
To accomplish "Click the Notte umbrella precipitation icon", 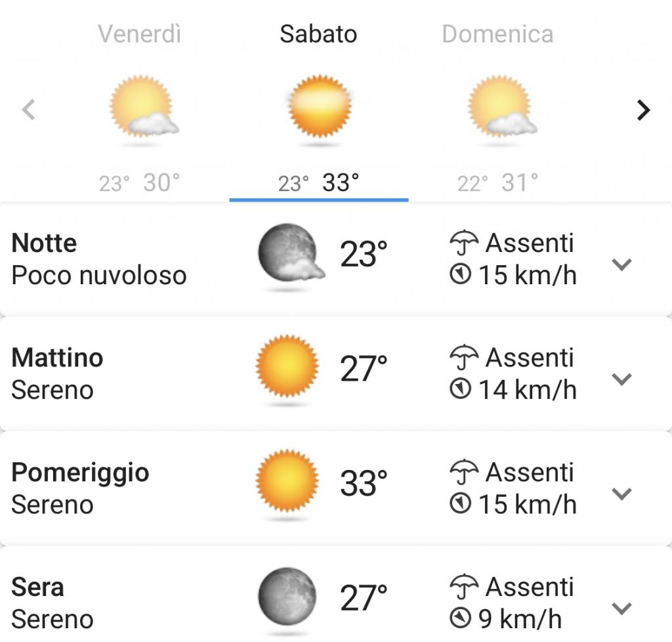I will [464, 243].
